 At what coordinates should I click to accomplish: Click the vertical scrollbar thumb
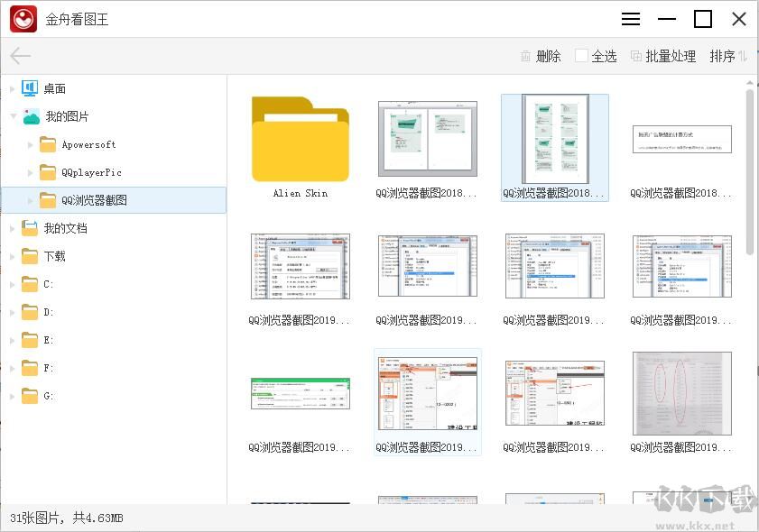750,171
